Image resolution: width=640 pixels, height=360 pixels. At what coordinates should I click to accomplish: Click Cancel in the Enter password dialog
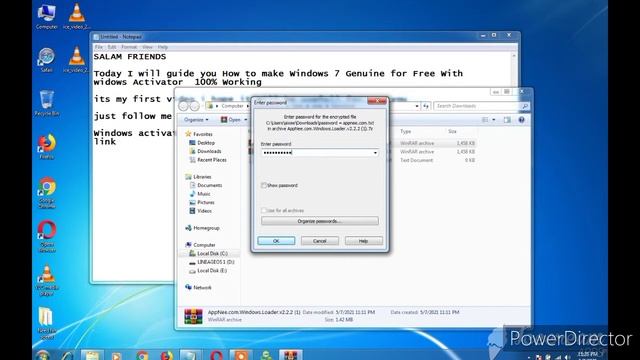pos(320,241)
